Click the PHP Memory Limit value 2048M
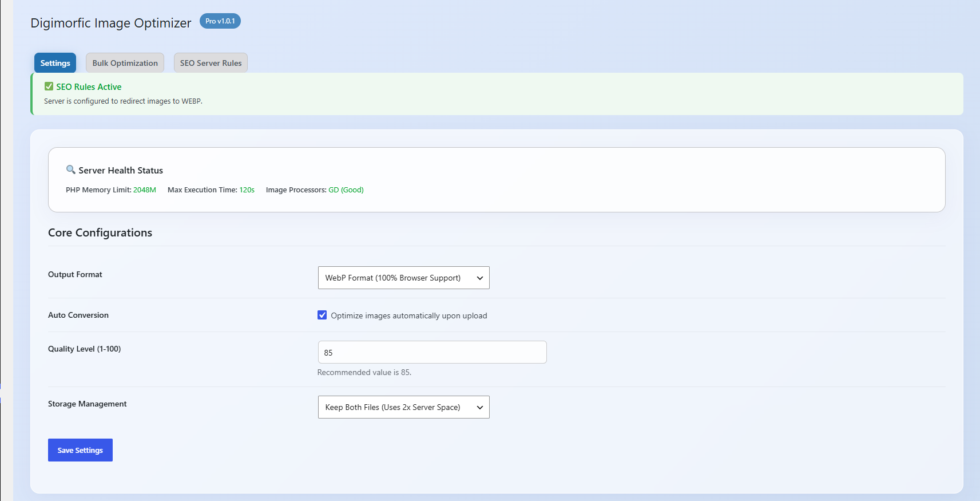The width and height of the screenshot is (980, 501). coord(145,190)
